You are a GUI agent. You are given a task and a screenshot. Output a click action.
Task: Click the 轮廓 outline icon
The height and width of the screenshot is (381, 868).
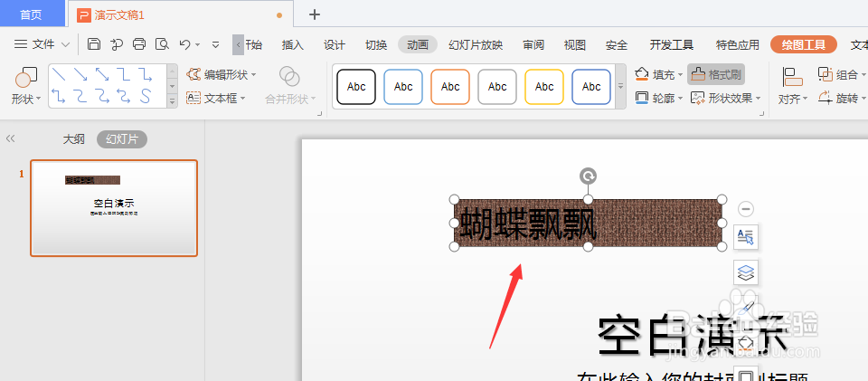[x=642, y=99]
